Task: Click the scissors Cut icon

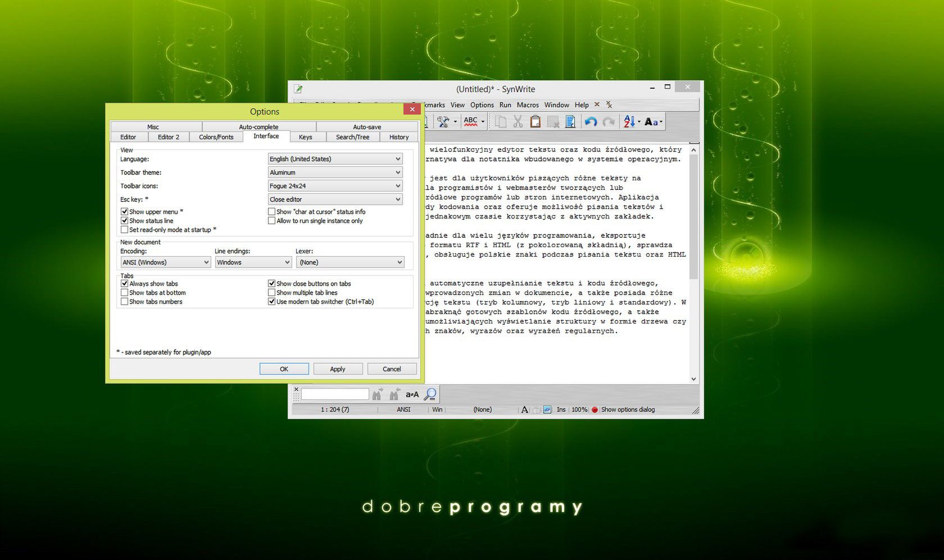Action: click(x=518, y=121)
